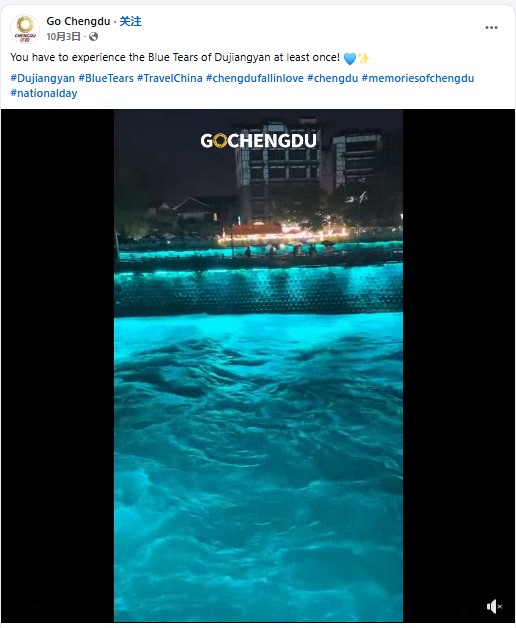The image size is (516, 628).
Task: Open the #chengdufallinlove hashtag
Action: point(255,78)
